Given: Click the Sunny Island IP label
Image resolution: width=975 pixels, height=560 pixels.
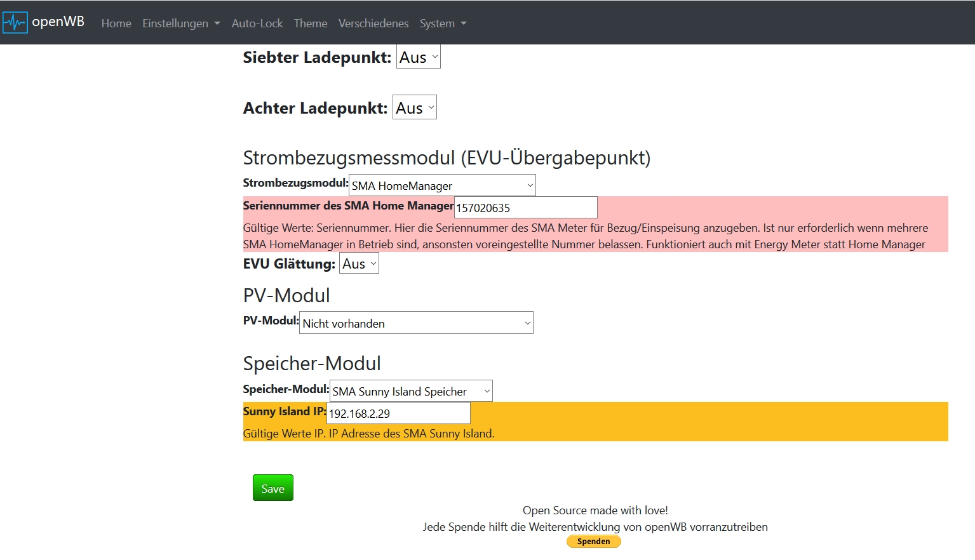Looking at the screenshot, I should (285, 411).
